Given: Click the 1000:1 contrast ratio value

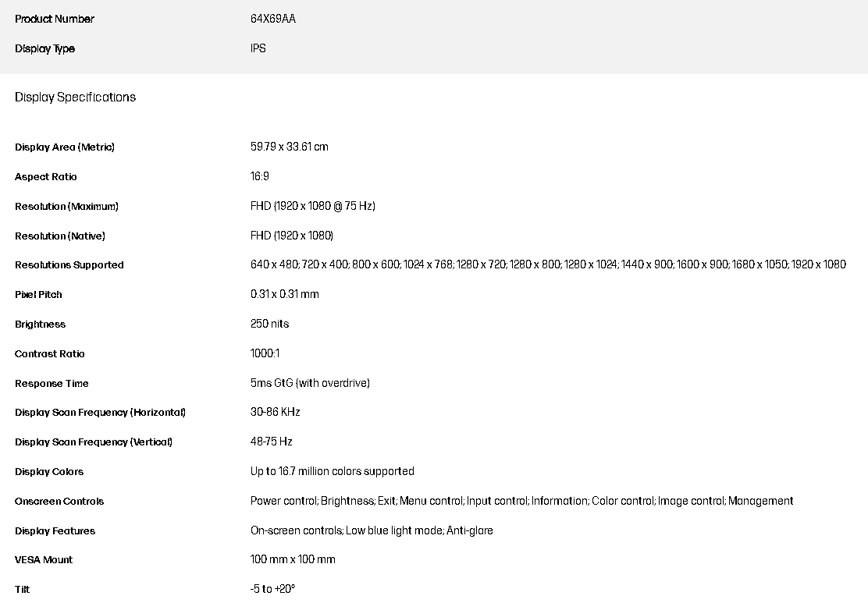Looking at the screenshot, I should point(265,353).
